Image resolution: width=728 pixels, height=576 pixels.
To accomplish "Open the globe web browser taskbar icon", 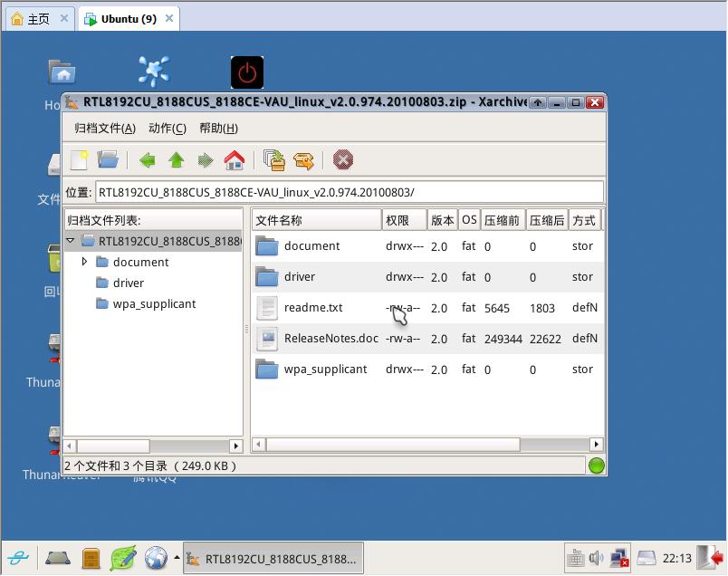I will pyautogui.click(x=156, y=558).
